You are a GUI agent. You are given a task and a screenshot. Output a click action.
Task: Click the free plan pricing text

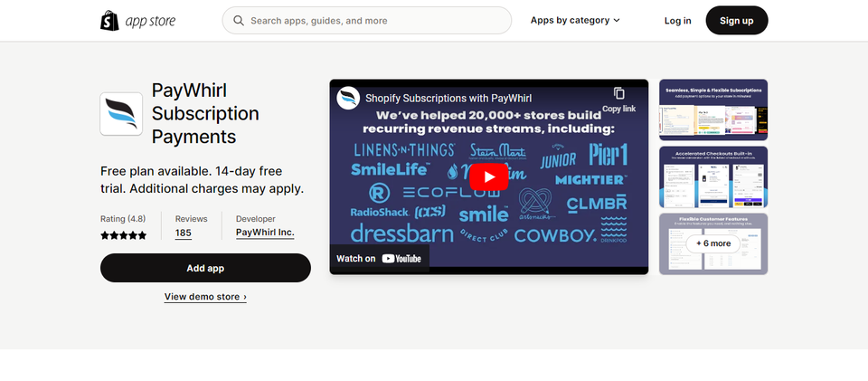[x=202, y=180]
